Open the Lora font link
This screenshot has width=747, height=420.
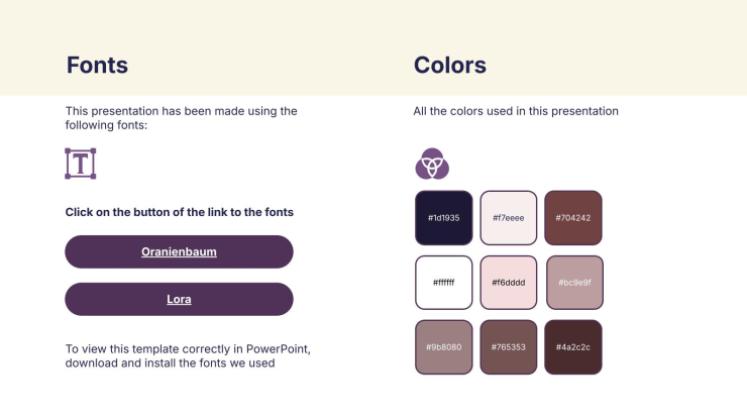(179, 299)
